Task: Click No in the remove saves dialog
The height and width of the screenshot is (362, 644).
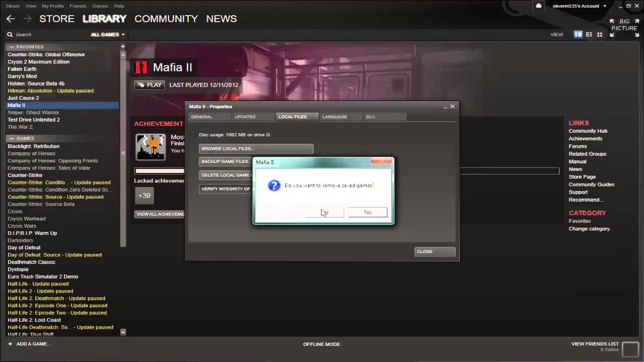Action: click(x=368, y=212)
